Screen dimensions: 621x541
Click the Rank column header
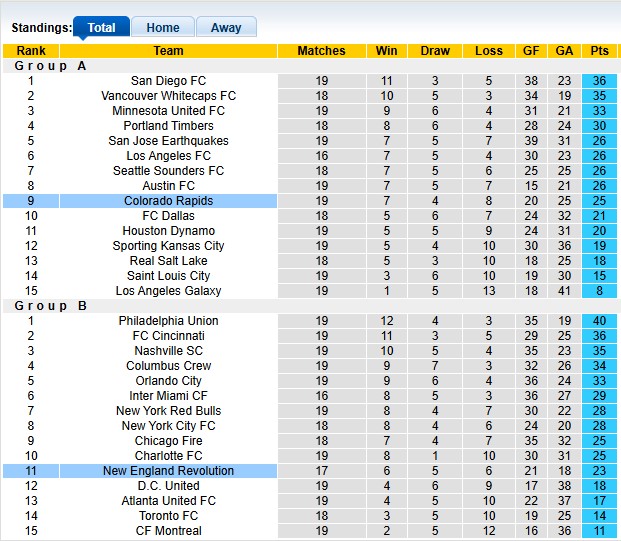(31, 51)
